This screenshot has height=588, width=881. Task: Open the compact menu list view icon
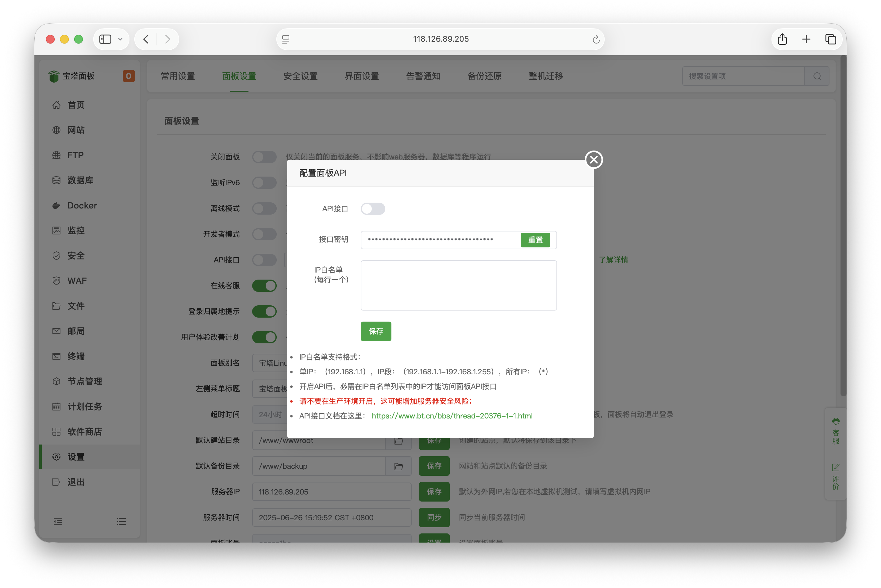(x=121, y=521)
